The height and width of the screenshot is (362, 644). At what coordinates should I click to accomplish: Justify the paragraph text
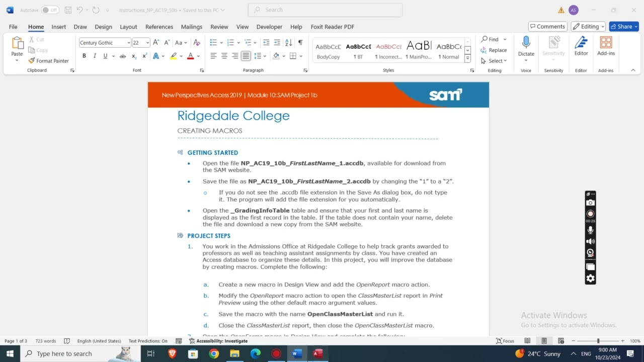pyautogui.click(x=246, y=56)
